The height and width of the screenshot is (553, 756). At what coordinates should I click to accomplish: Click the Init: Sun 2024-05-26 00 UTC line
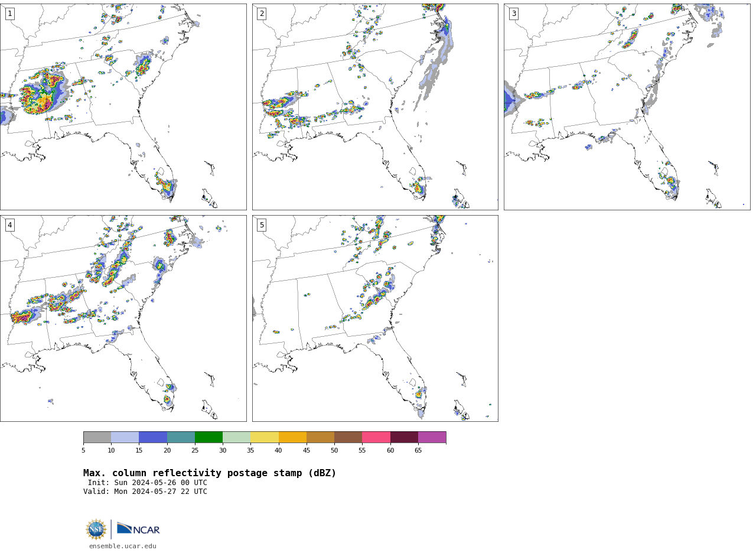[148, 483]
